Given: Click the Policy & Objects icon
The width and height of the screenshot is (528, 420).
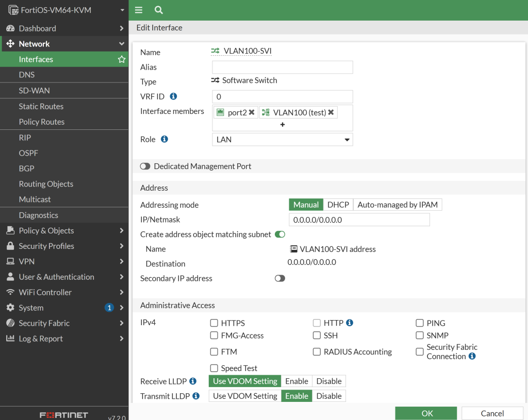Looking at the screenshot, I should 10,230.
